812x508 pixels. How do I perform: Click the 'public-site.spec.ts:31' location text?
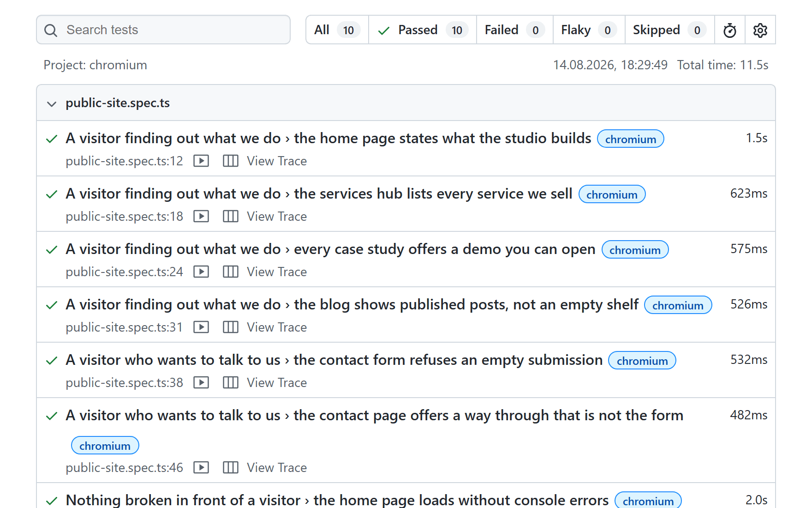click(125, 327)
